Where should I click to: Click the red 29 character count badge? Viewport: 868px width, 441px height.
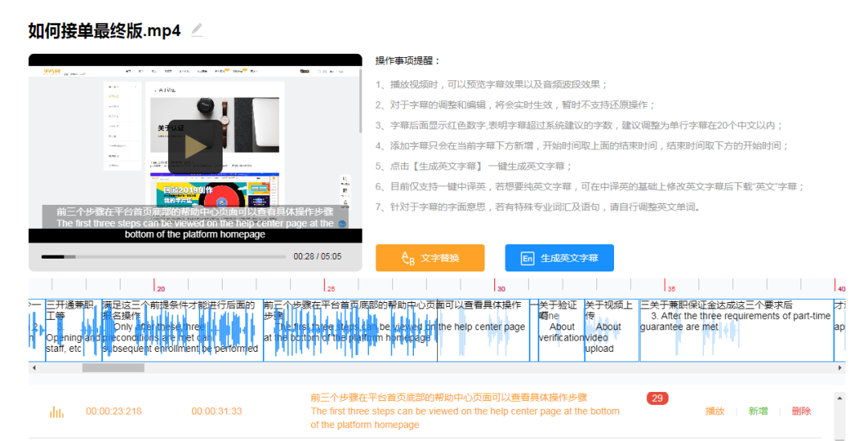(x=657, y=398)
